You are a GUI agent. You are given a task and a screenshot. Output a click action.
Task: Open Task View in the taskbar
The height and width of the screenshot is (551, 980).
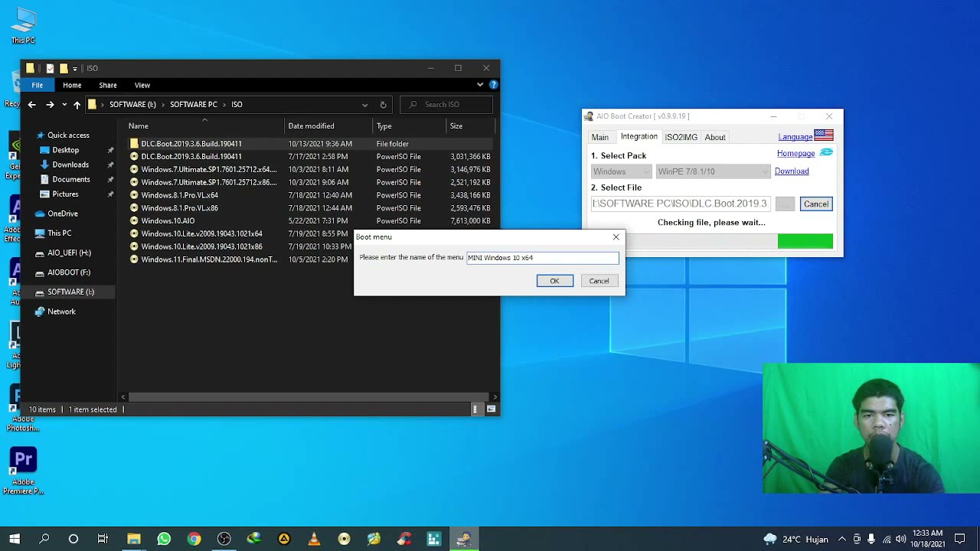(x=103, y=539)
